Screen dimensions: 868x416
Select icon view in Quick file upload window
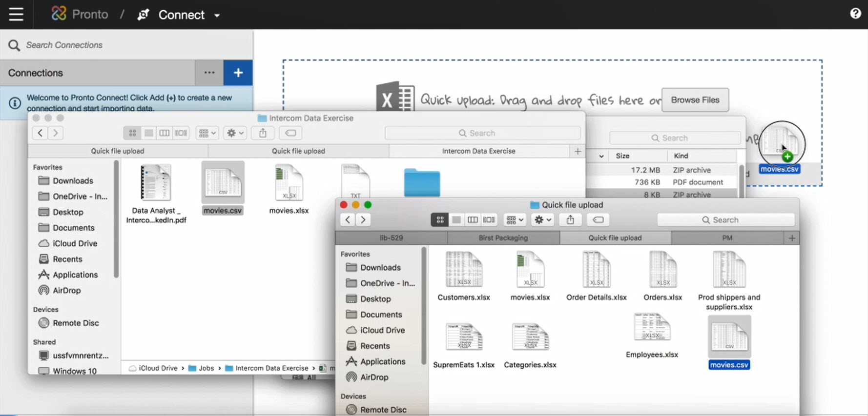[x=440, y=220]
